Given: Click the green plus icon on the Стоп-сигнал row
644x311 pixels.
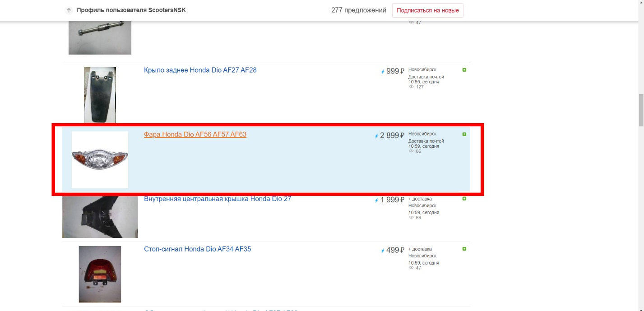Looking at the screenshot, I should point(464,249).
